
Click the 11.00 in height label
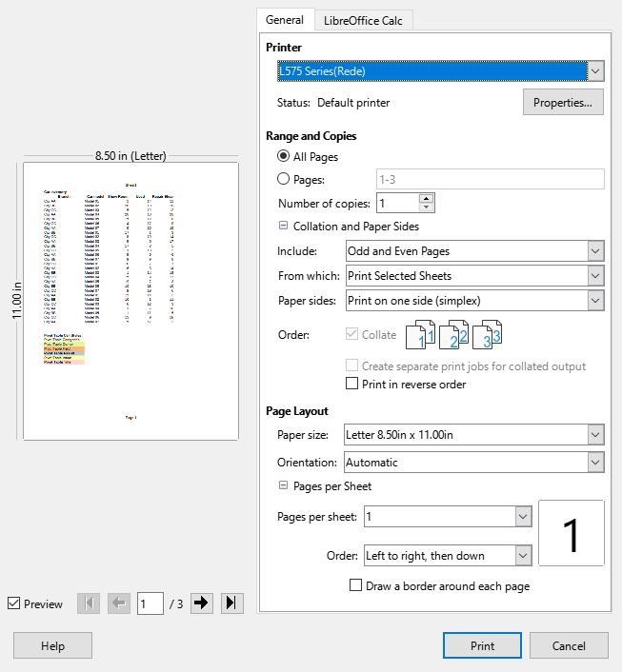tap(16, 301)
